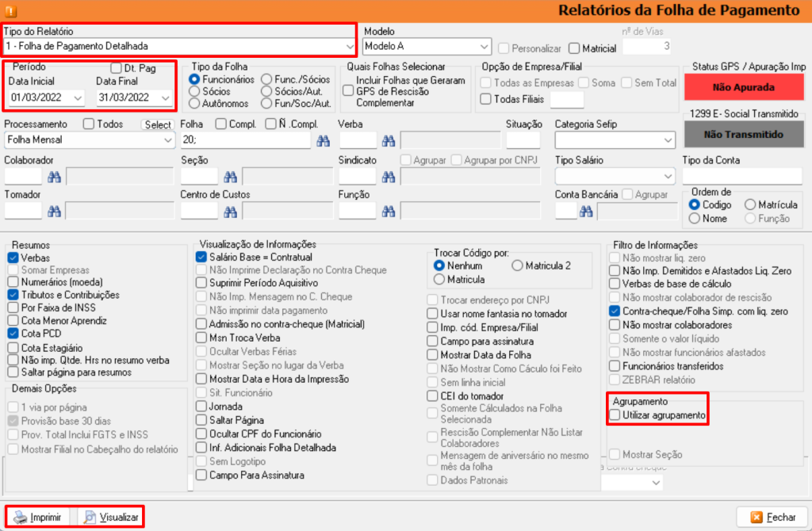The width and height of the screenshot is (812, 531).
Task: Click the Visualizar button
Action: 111,518
